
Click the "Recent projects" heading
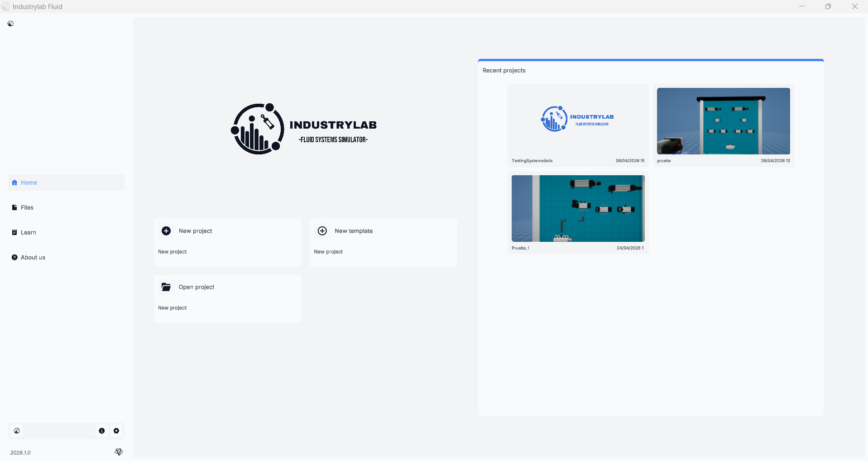click(x=504, y=71)
